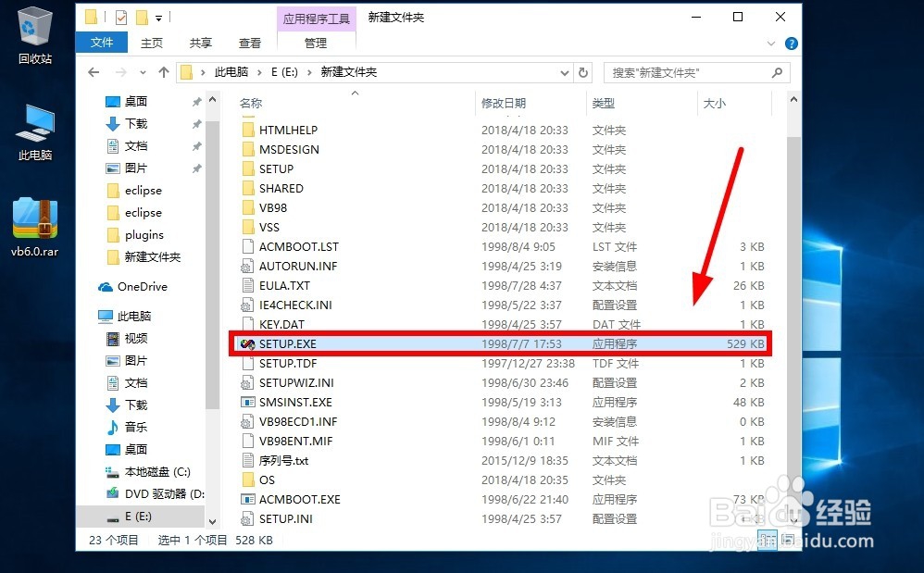The height and width of the screenshot is (573, 924).
Task: Click the search magnifier icon
Action: click(x=778, y=72)
